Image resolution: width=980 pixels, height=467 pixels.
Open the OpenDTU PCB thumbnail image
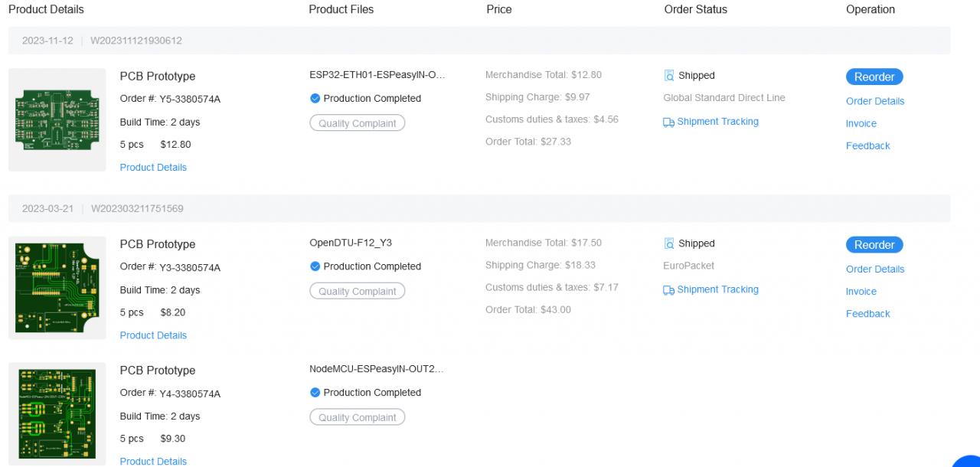click(x=57, y=288)
